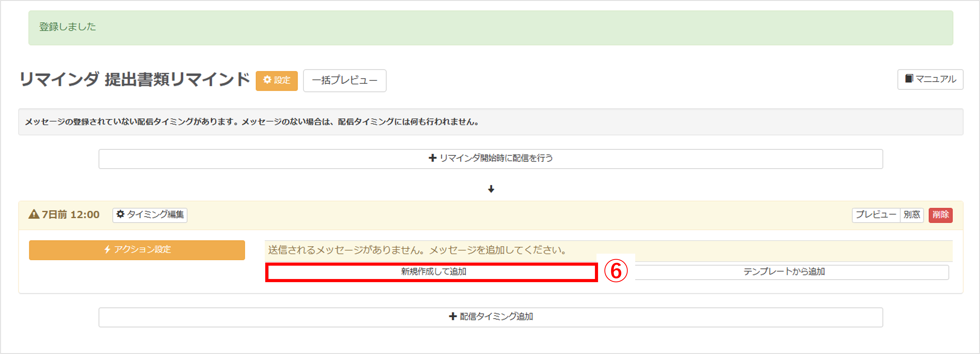Click the book icon on the マニュアル button
Screen dimensions: 980x354
point(909,78)
